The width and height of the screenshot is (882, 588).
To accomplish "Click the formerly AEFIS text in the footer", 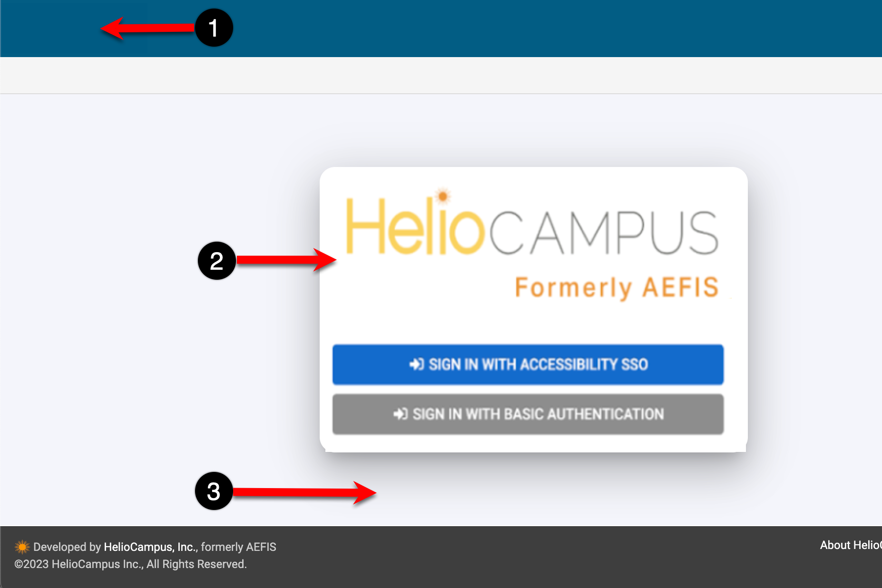I will (x=238, y=547).
